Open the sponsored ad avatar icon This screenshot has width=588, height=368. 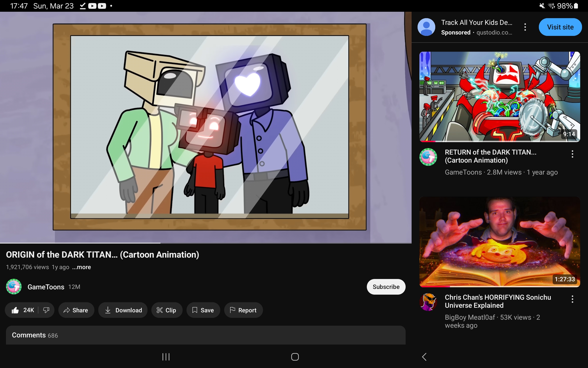[426, 27]
